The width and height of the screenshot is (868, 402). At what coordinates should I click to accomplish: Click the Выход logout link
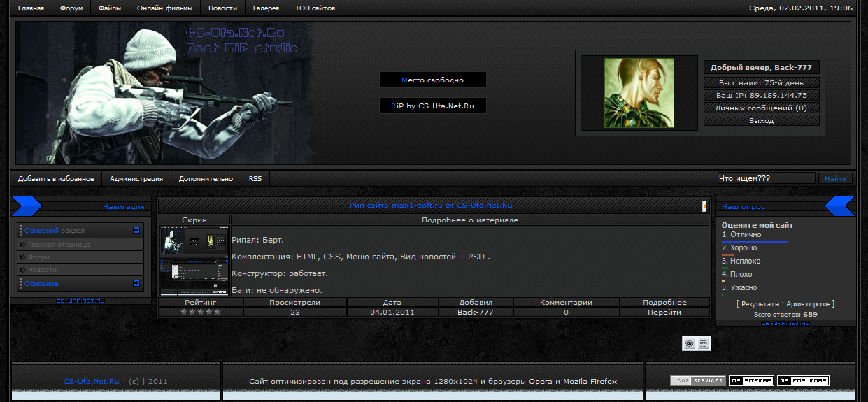tap(761, 121)
